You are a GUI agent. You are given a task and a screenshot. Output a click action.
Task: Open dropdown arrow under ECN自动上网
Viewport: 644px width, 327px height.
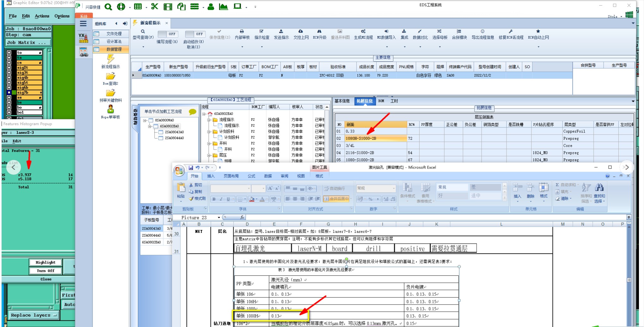tap(538, 47)
